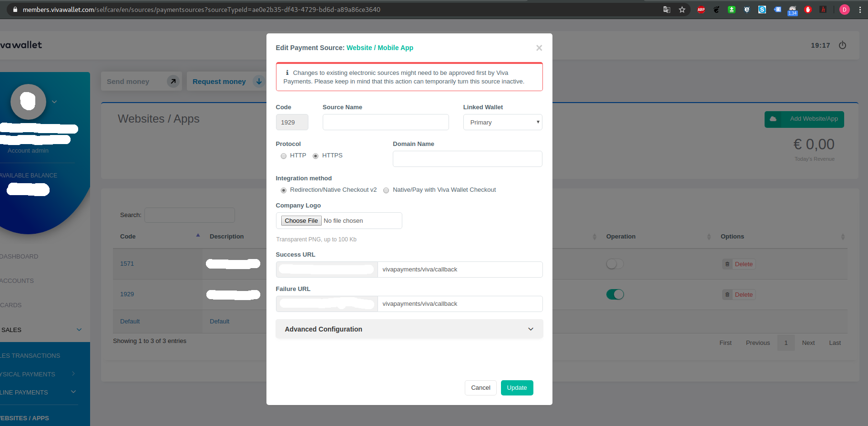The image size is (868, 426).
Task: Toggle the operation switch for row 1929
Action: tap(615, 294)
